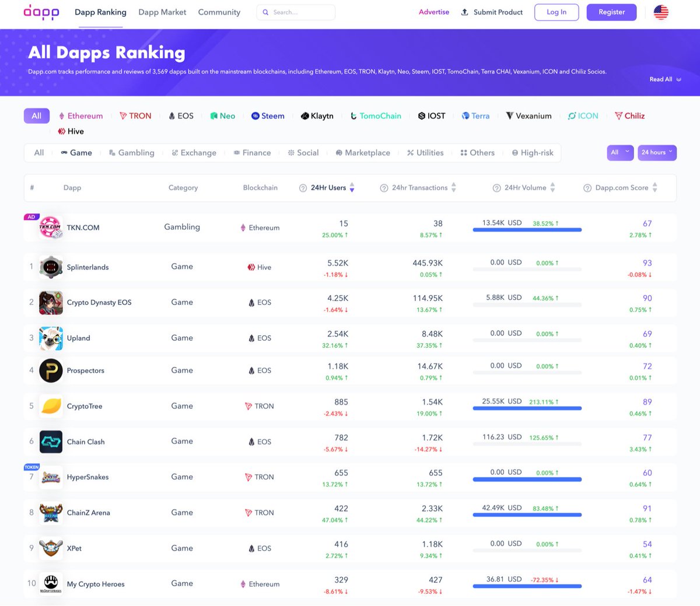Open Crypto Dynasty EOS dapp icon
The image size is (700, 606).
(x=51, y=303)
